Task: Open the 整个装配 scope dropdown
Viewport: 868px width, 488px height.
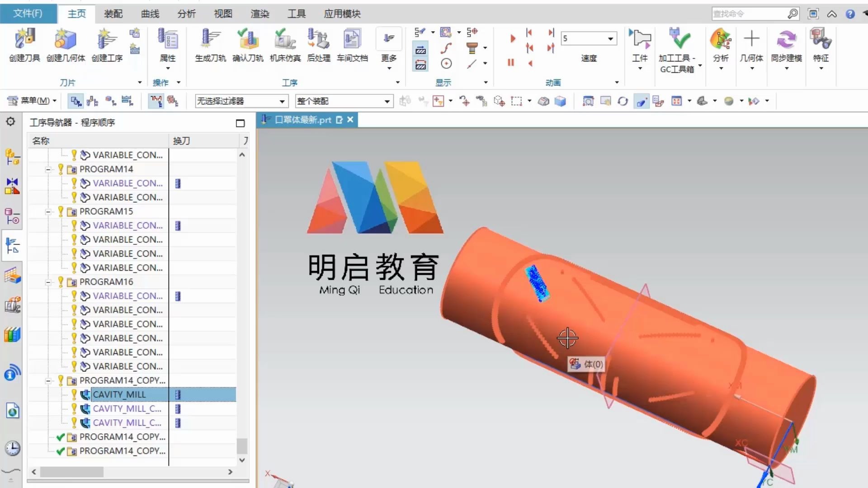Action: coord(387,101)
